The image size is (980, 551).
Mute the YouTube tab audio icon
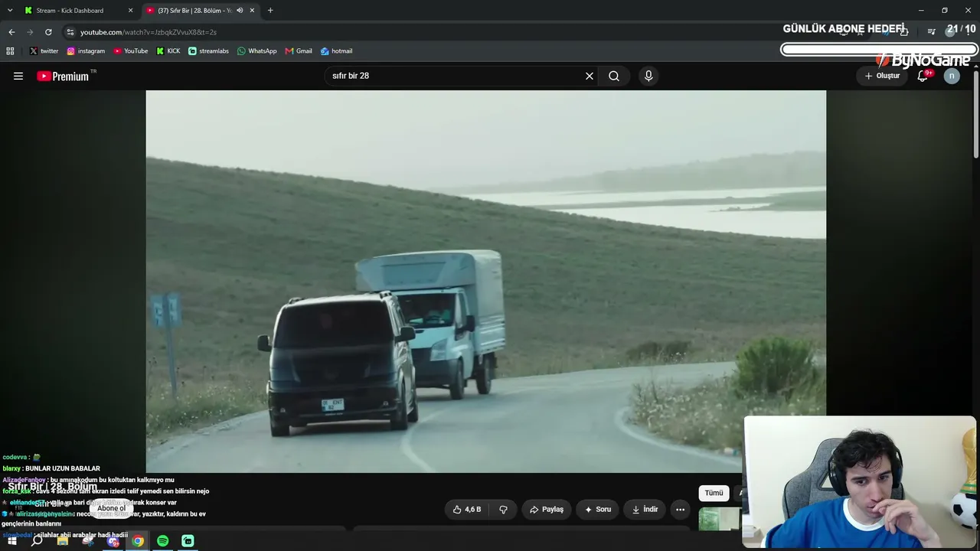(240, 10)
